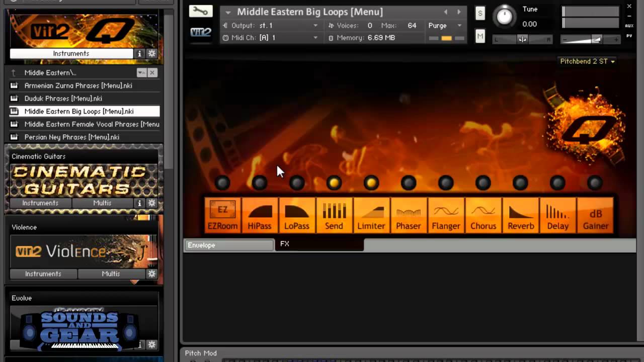Open Cinematic Guitars Instruments
Image resolution: width=644 pixels, height=362 pixels.
pyautogui.click(x=40, y=203)
